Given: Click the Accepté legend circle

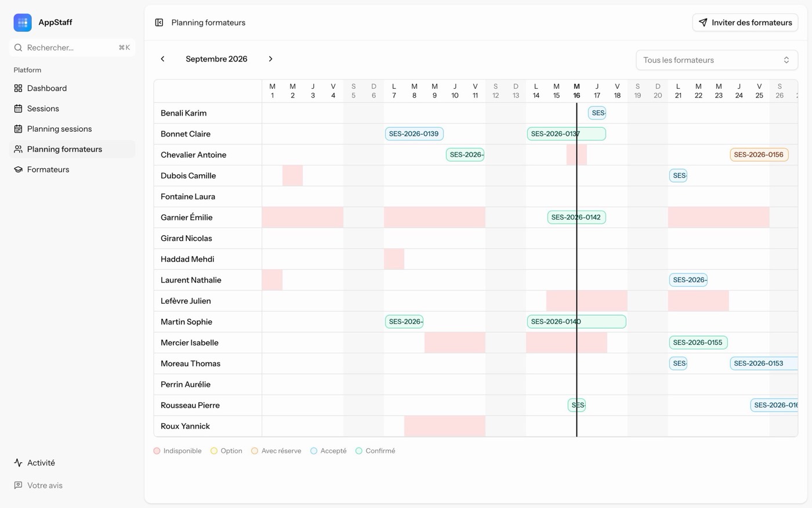Looking at the screenshot, I should 314,451.
